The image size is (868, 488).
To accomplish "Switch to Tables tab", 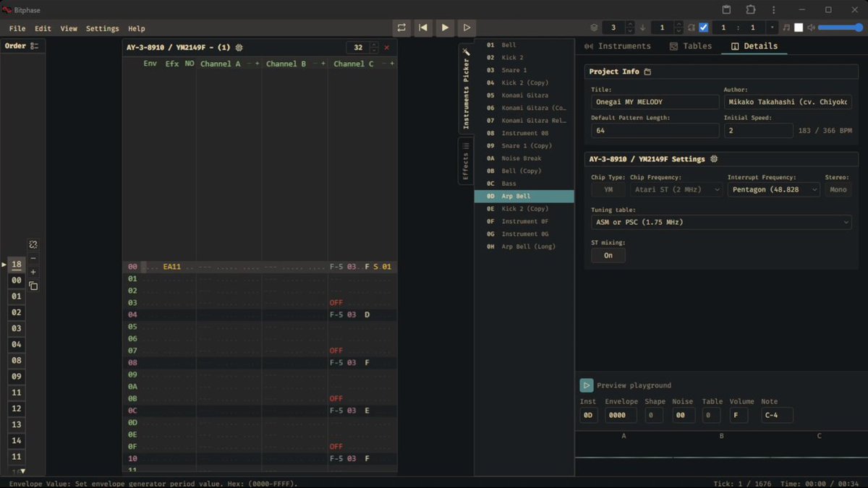I will coord(691,46).
